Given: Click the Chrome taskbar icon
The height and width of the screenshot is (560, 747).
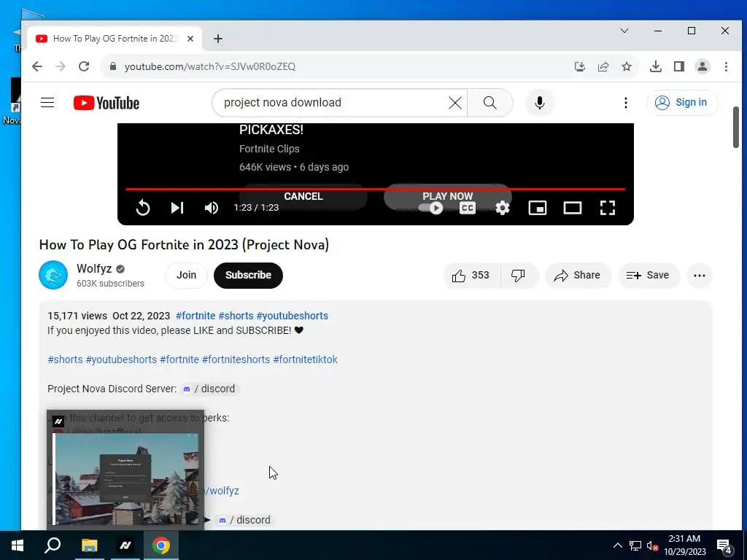Looking at the screenshot, I should (161, 545).
